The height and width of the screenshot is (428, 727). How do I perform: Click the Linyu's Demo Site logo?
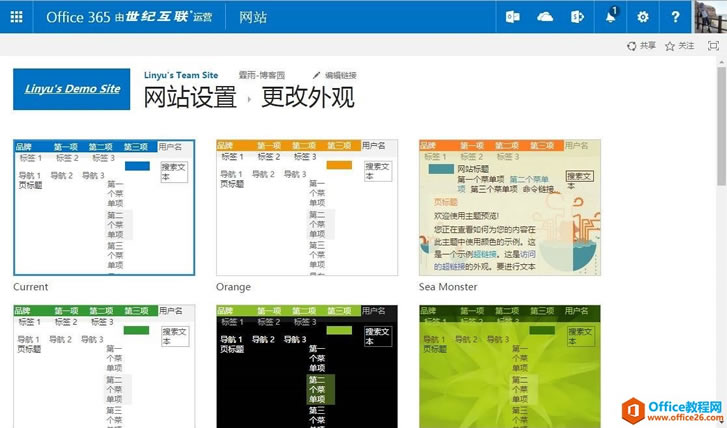click(71, 89)
